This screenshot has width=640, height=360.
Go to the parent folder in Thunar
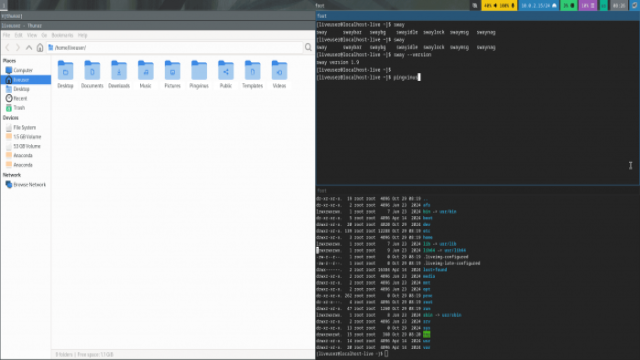[29, 48]
